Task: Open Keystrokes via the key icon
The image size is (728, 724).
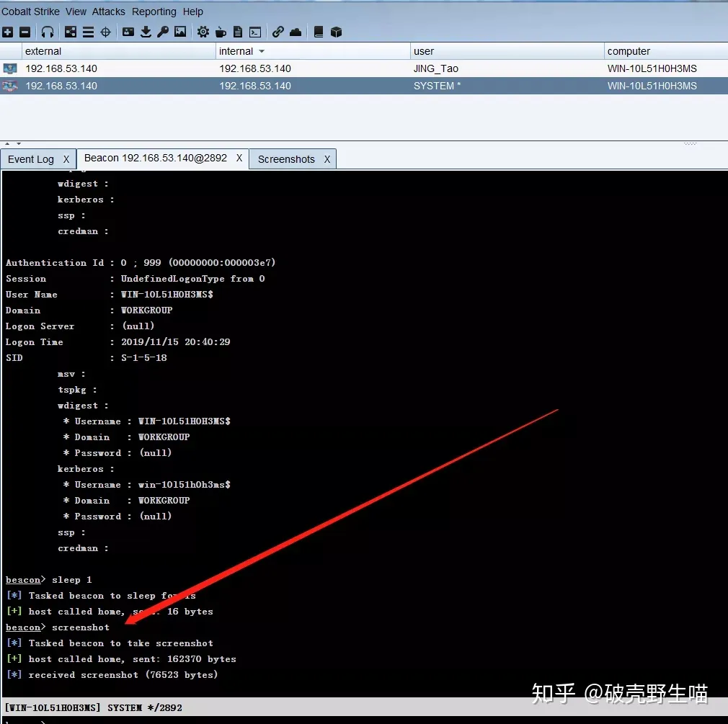Action: click(163, 32)
